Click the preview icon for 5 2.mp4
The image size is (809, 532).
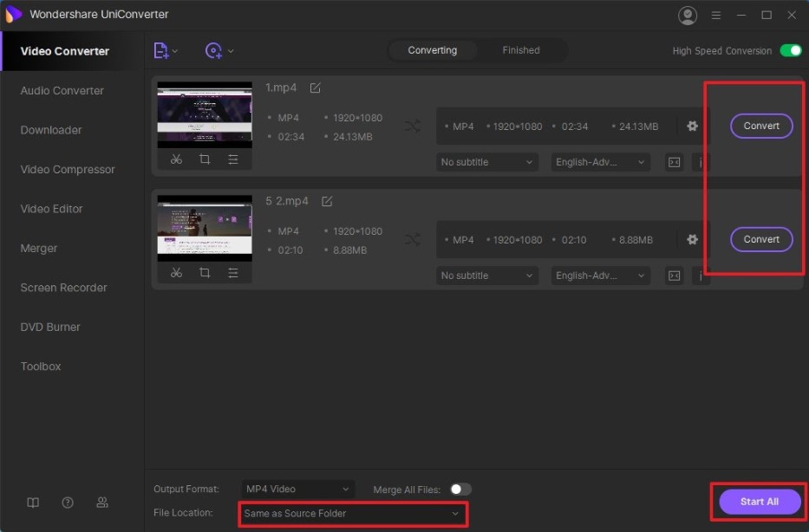[675, 276]
